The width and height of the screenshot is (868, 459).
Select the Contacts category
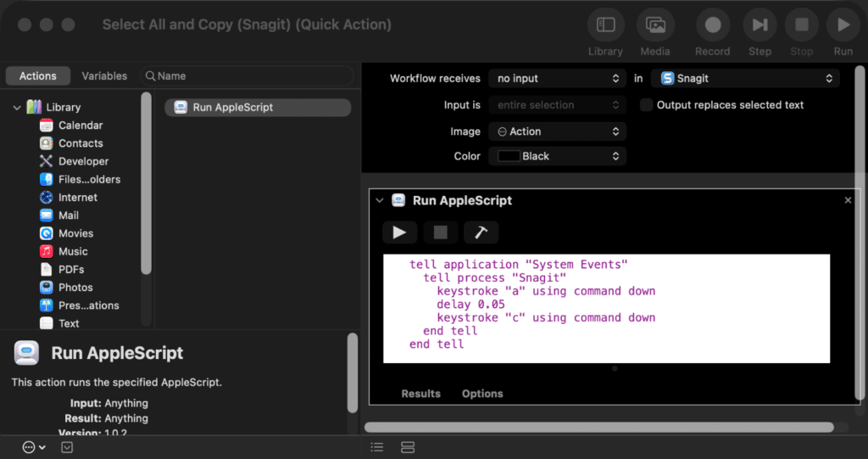pos(81,143)
